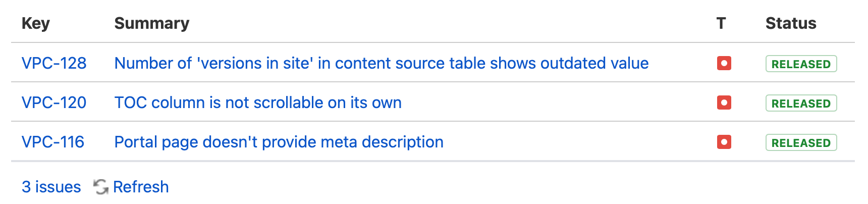Click the empty area in VPC-120 row
Viewport: 868px width, 204px height.
point(555,103)
